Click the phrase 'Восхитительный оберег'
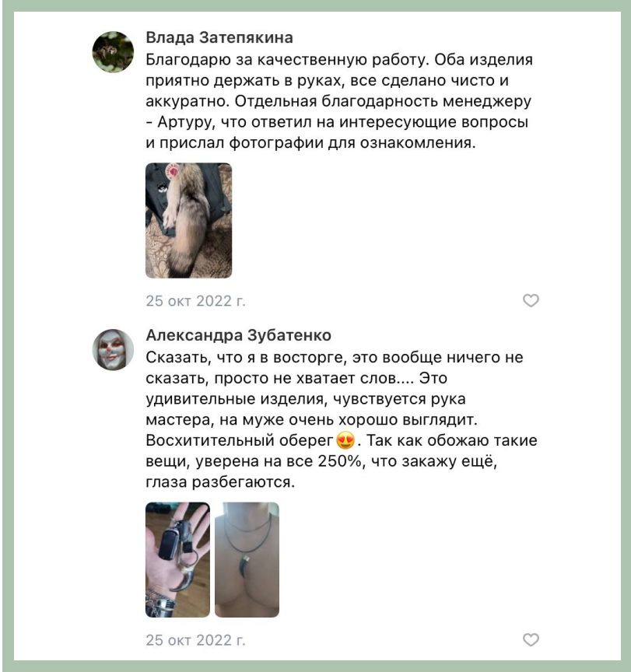The image size is (631, 672). click(x=240, y=440)
